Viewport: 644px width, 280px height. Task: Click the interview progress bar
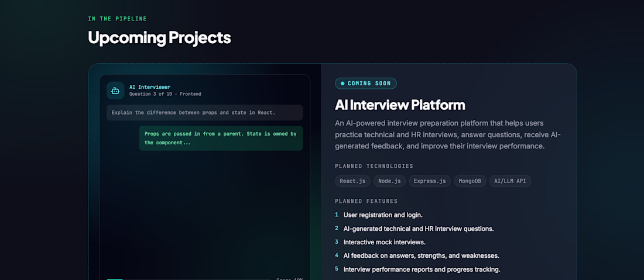189,279
